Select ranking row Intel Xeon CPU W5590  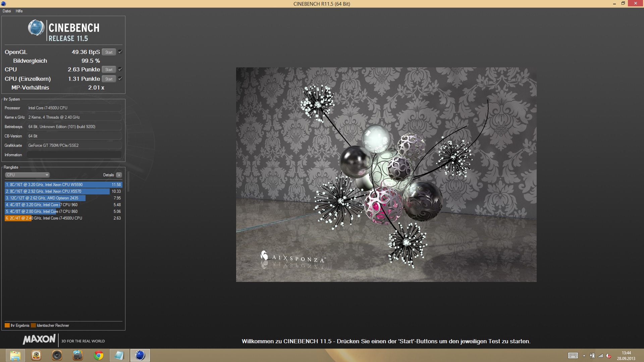click(63, 185)
